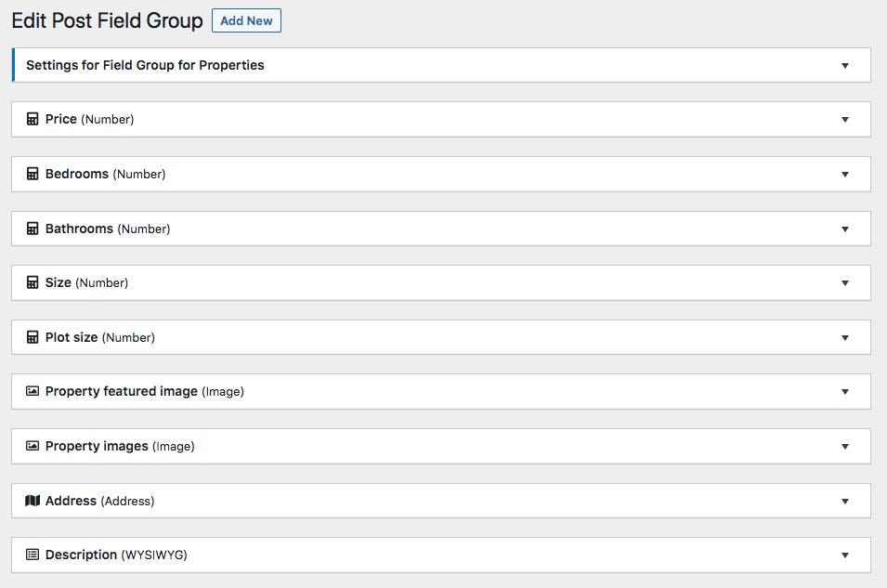Toggle the Plot size field arrow
Viewport: 887px width, 588px height.
point(844,337)
